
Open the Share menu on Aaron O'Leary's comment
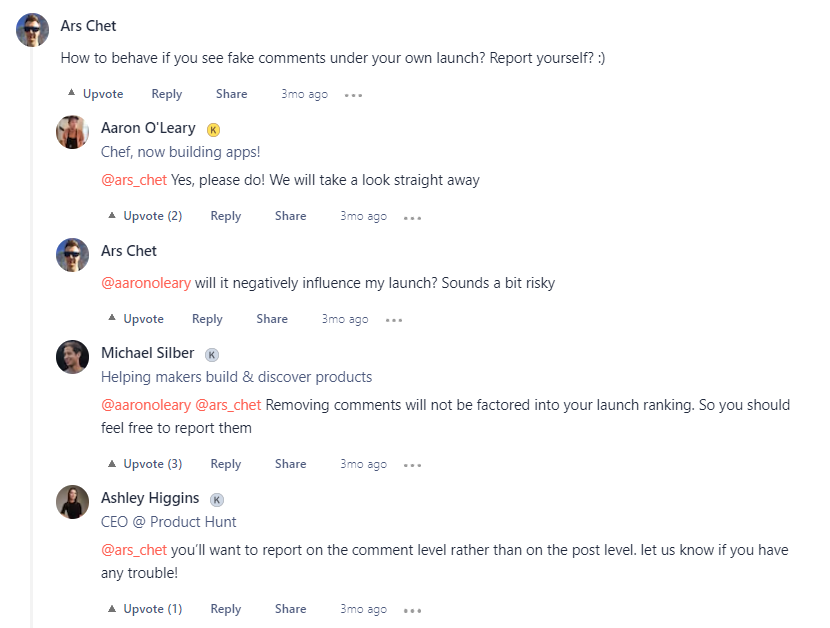(290, 215)
